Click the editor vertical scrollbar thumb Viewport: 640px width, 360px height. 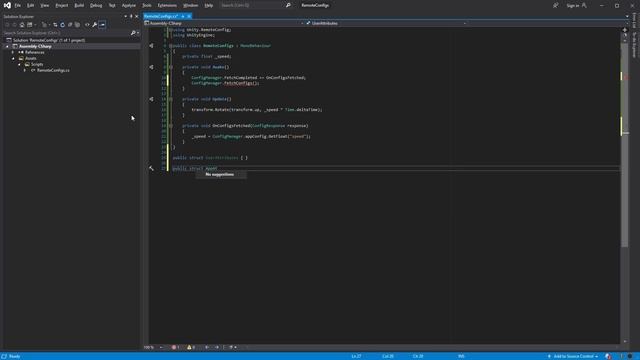pyautogui.click(x=624, y=145)
